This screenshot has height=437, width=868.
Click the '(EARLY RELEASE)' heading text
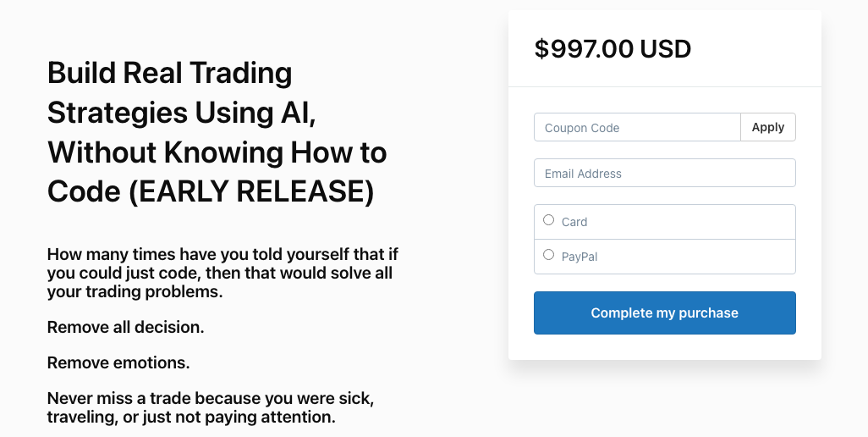coord(251,192)
